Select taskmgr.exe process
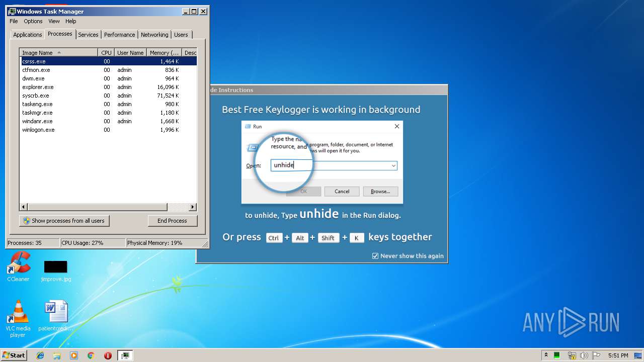This screenshot has width=644, height=362. 108,113
